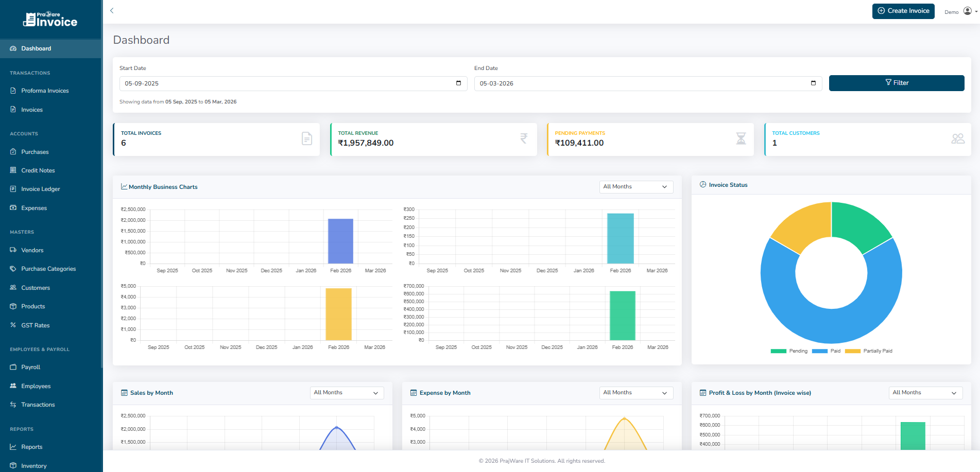980x472 pixels.
Task: Switch to the Dashboard menu item
Action: pyautogui.click(x=36, y=48)
